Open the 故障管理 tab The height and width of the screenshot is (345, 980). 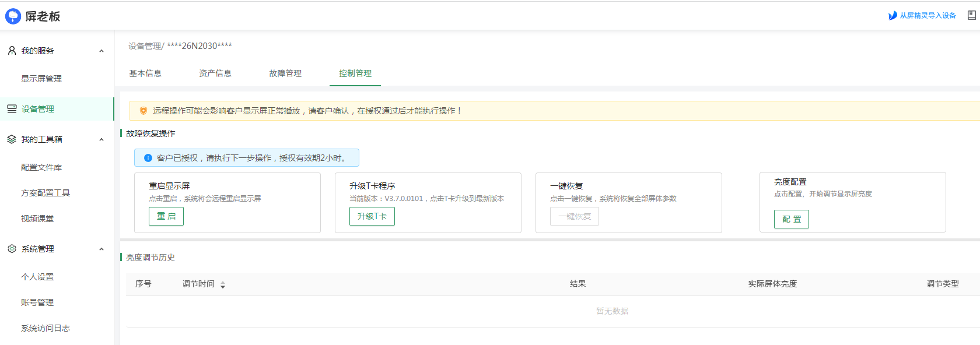[x=285, y=73]
